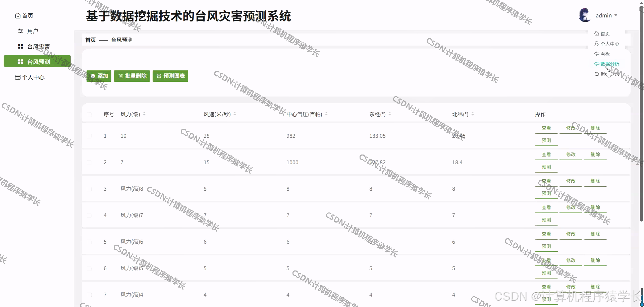Image resolution: width=644 pixels, height=307 pixels.
Task: Click the logout icon beside 退出登录
Action: 597,74
